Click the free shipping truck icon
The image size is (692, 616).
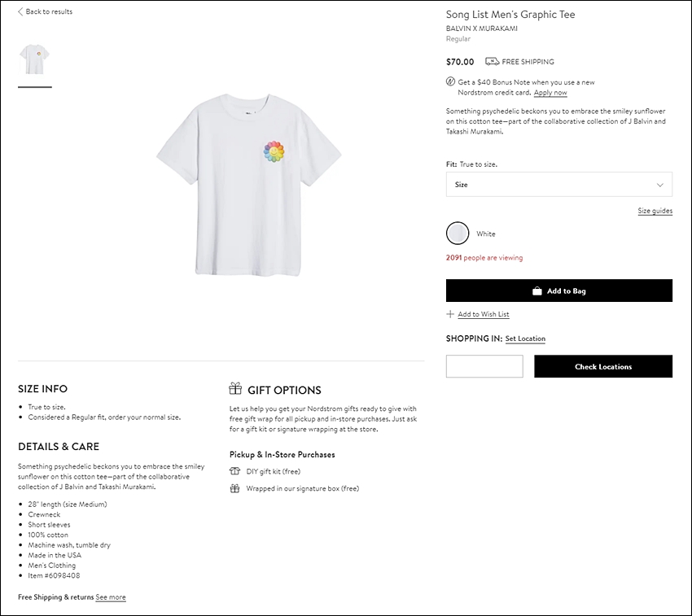click(x=492, y=61)
